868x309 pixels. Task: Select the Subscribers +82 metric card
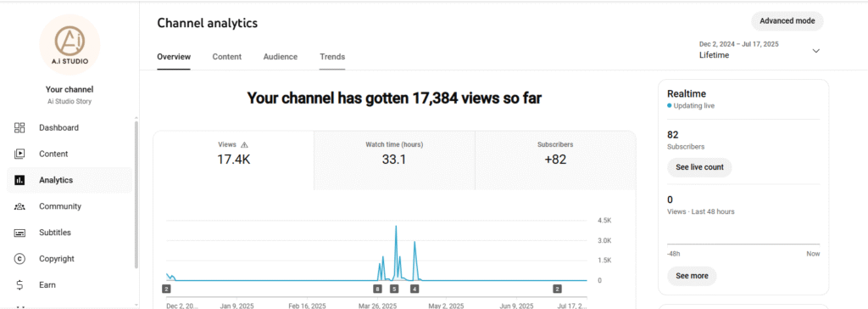(555, 160)
